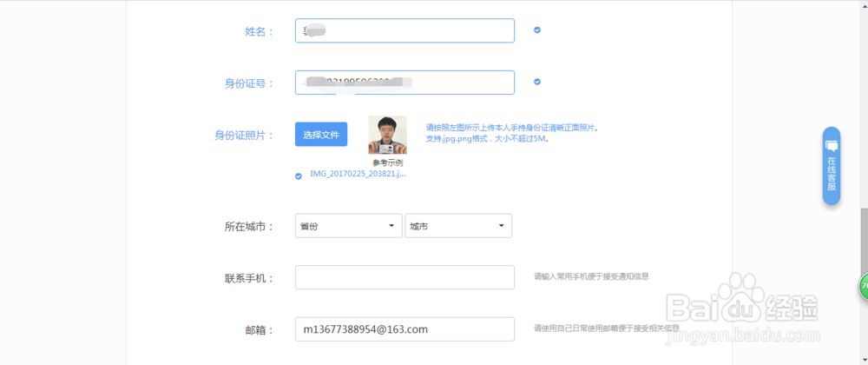The height and width of the screenshot is (365, 868).
Task: Click the 身份证照片 label
Action: [x=244, y=136]
